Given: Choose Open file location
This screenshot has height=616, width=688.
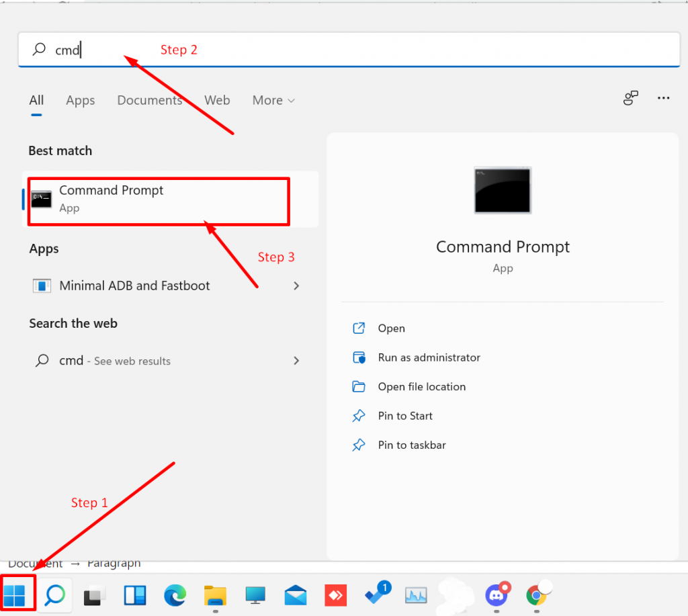Looking at the screenshot, I should pos(421,386).
